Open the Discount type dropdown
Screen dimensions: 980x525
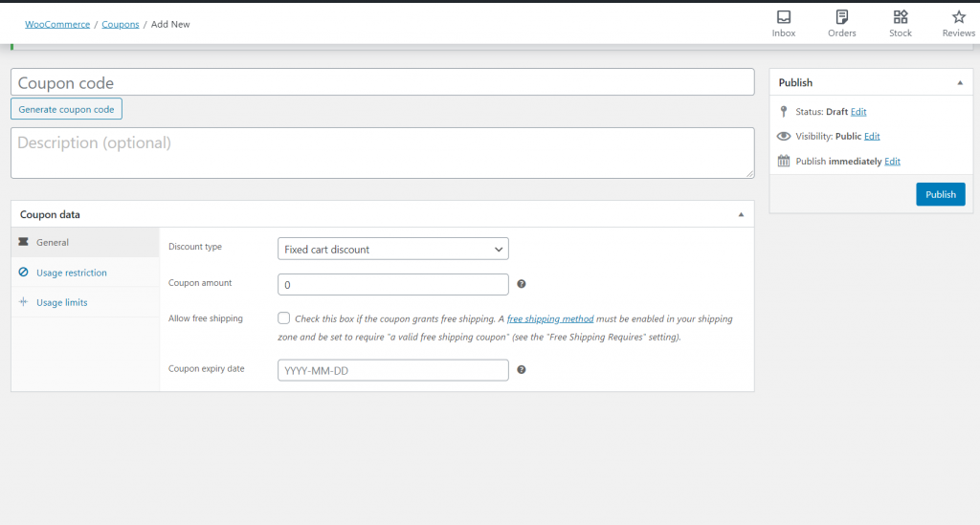coord(393,249)
